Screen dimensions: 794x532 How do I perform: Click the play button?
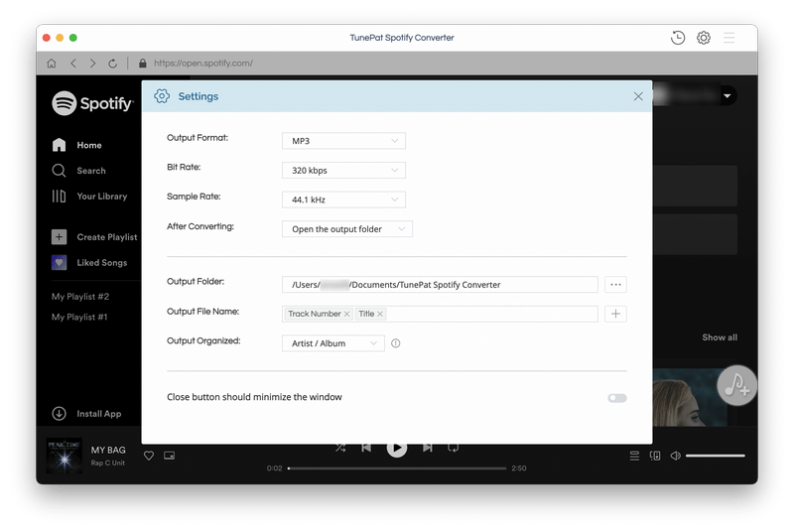coord(396,448)
